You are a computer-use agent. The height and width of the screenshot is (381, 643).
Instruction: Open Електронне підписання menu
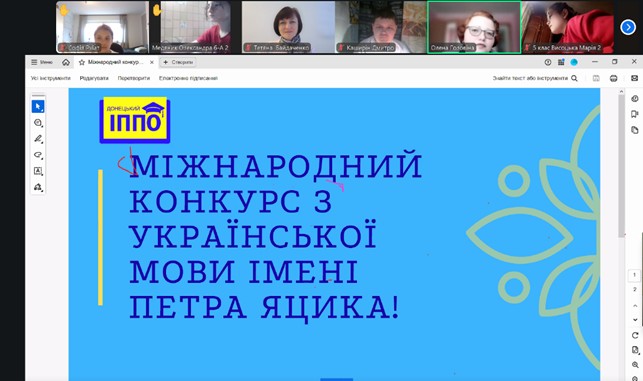[188, 78]
